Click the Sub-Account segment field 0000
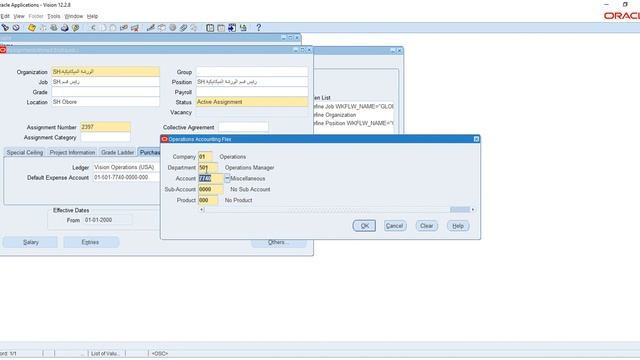The height and width of the screenshot is (360, 640). pos(211,189)
